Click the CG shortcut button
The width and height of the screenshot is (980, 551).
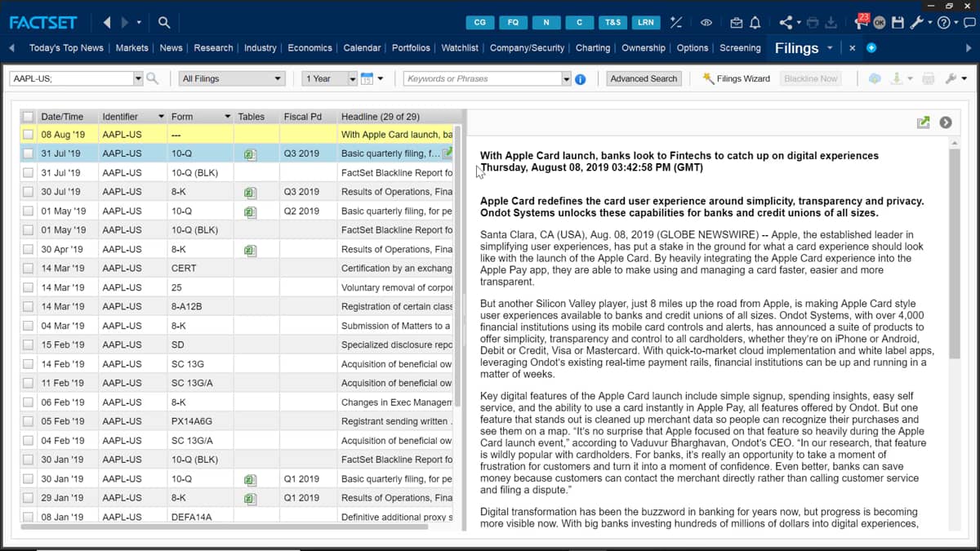coord(480,22)
